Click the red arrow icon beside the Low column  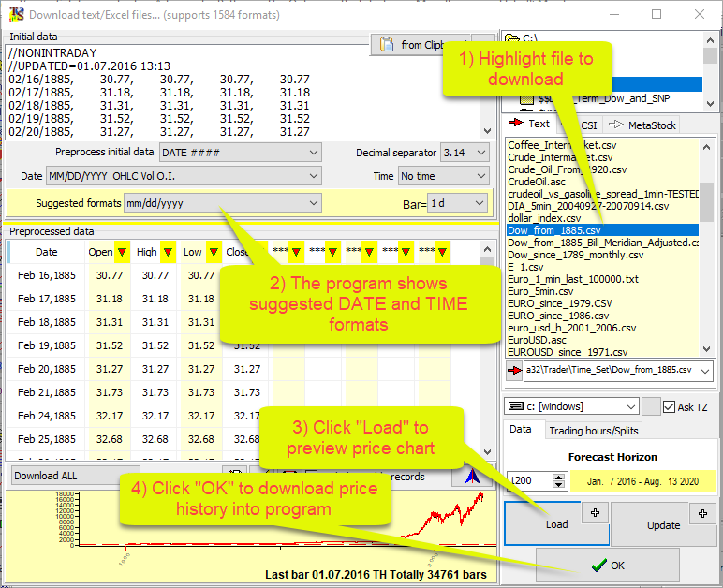[x=213, y=252]
